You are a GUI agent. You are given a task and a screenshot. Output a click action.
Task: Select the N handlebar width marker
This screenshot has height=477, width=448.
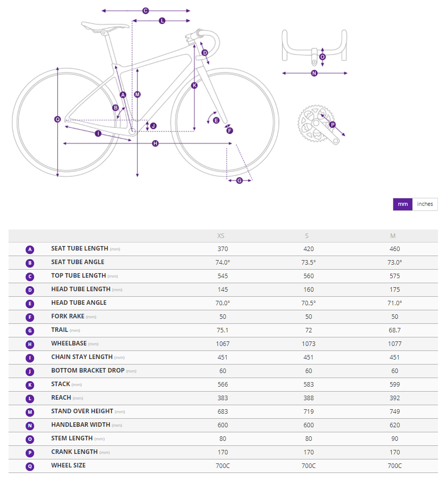[314, 73]
